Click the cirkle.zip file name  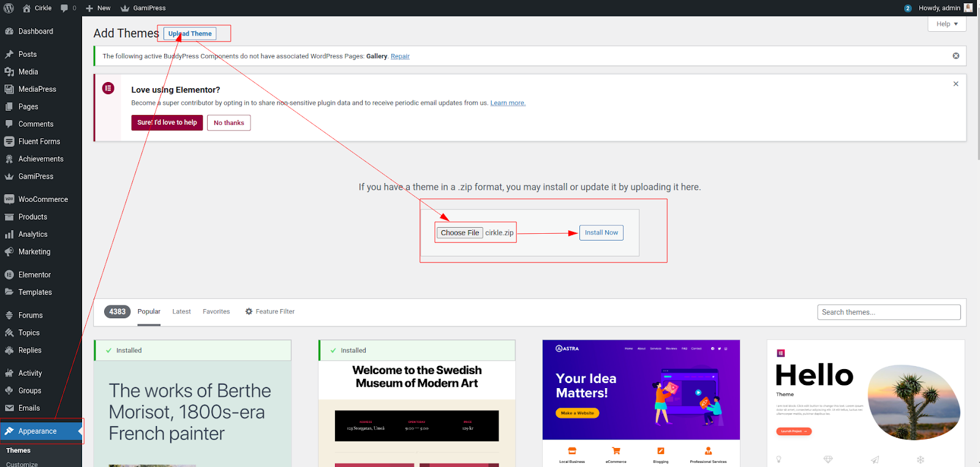(499, 233)
